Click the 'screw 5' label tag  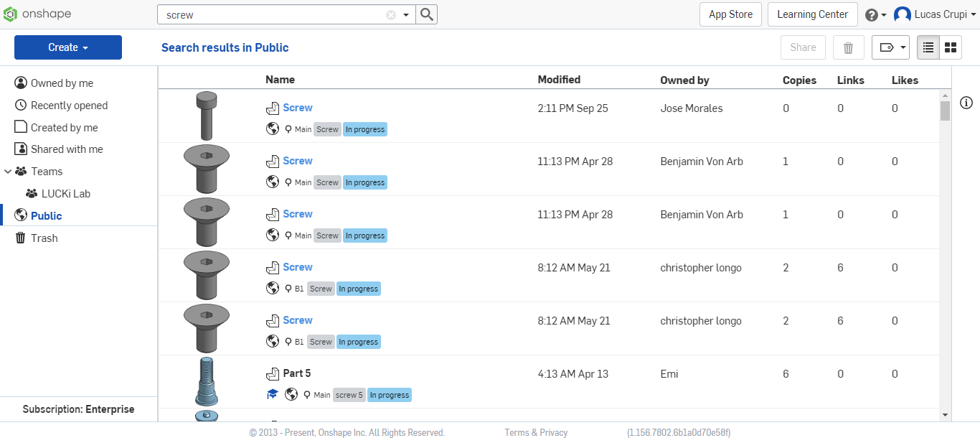click(x=349, y=395)
